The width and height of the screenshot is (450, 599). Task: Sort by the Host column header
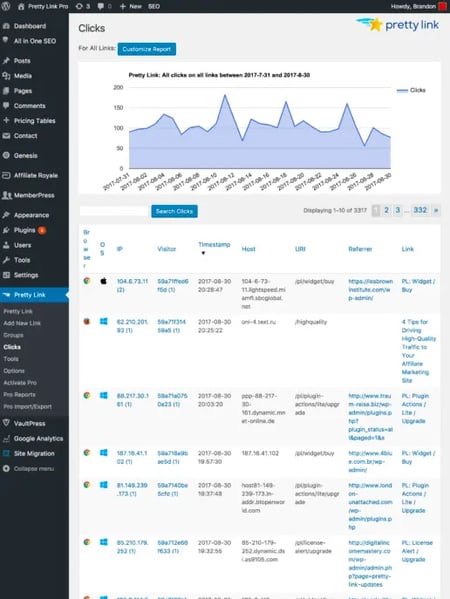[248, 249]
